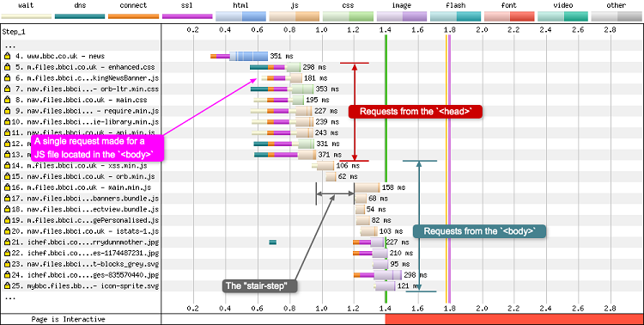Image resolution: width=644 pixels, height=325 pixels.
Task: Click the html blue legend swatch
Action: coord(240,16)
